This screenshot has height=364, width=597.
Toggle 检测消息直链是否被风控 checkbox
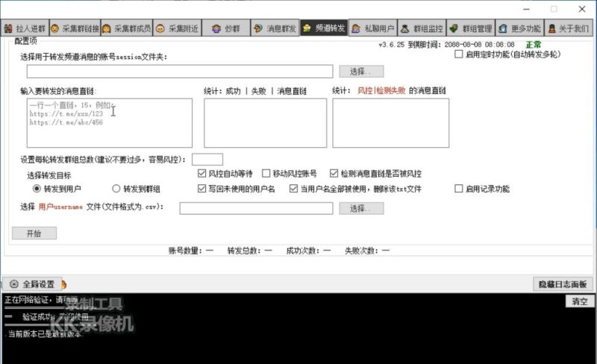click(x=334, y=174)
